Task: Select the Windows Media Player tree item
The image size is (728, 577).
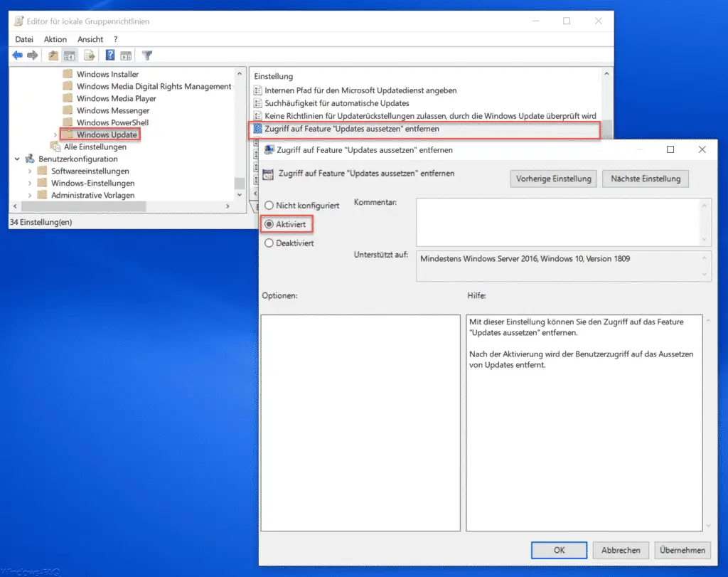Action: pyautogui.click(x=117, y=98)
